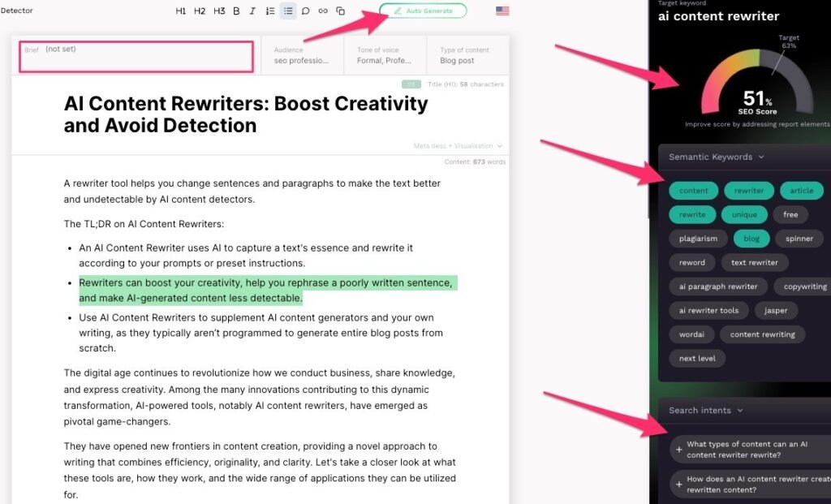Toggle bold text formatting

point(236,11)
